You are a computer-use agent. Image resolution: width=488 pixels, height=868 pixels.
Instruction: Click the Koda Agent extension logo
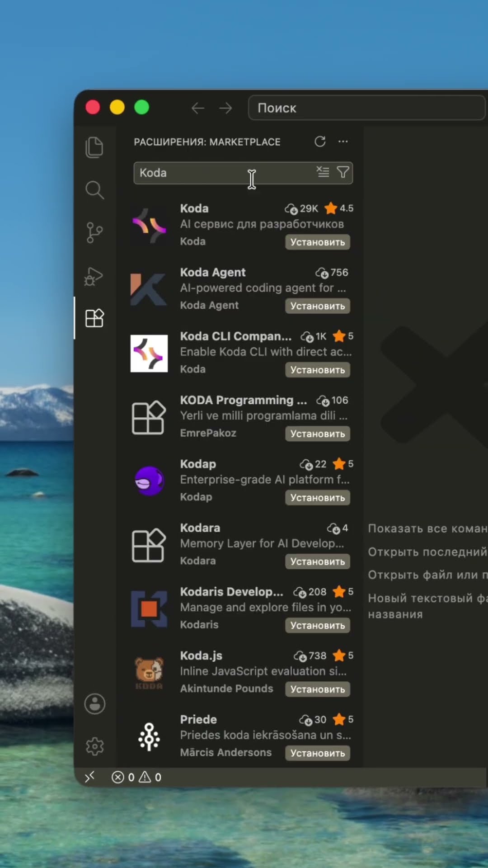(x=149, y=289)
